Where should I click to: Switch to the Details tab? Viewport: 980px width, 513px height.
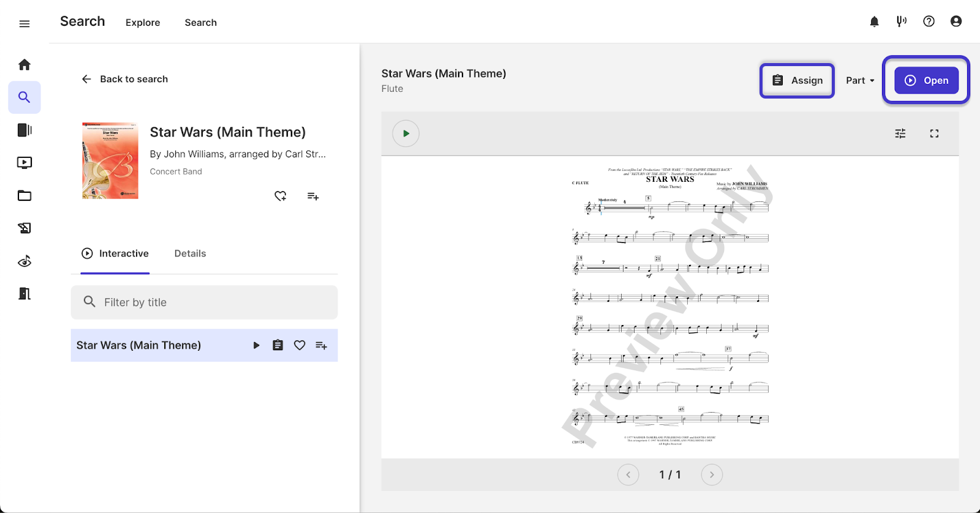(x=190, y=253)
